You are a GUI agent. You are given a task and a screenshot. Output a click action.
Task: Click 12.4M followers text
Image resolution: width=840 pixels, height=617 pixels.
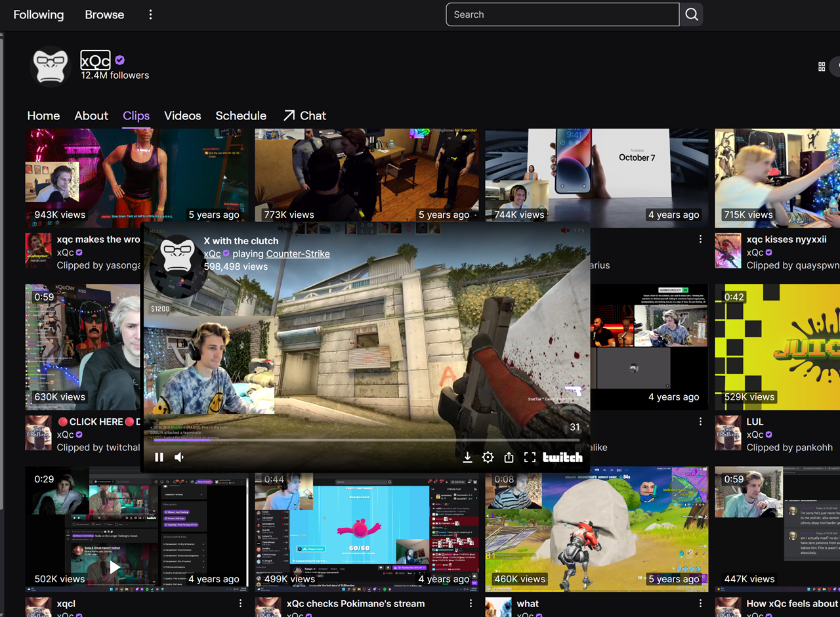(x=115, y=75)
